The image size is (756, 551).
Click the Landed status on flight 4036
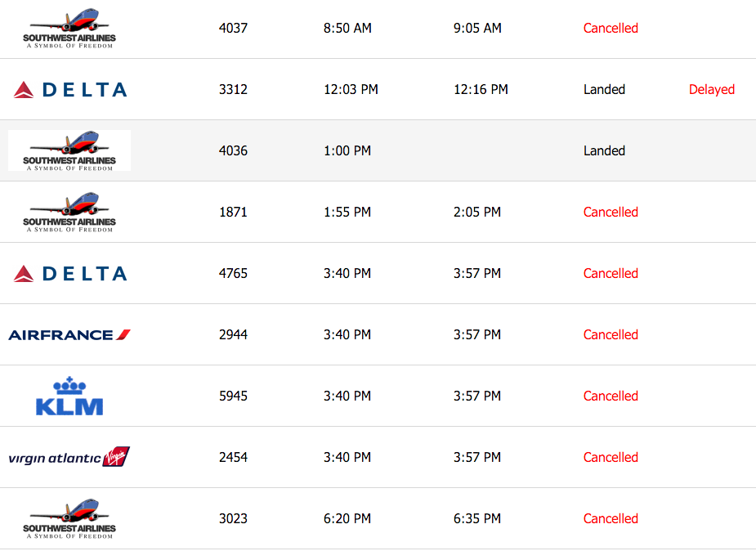pyautogui.click(x=604, y=150)
